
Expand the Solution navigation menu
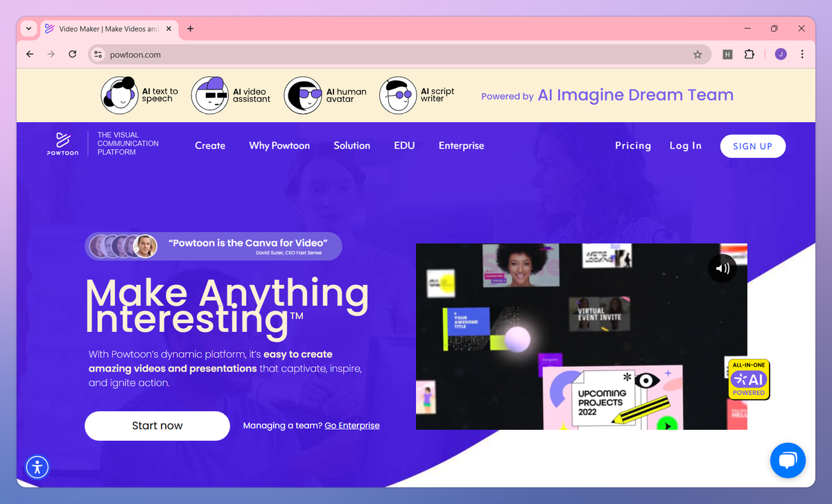[x=352, y=146]
